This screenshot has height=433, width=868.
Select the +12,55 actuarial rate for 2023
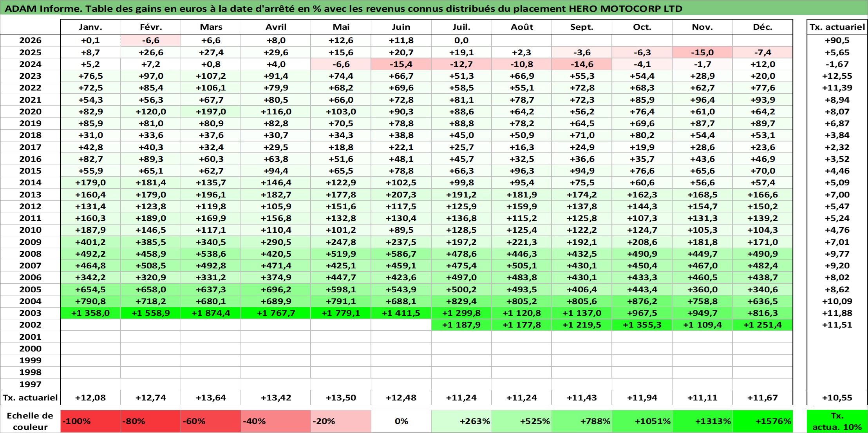[837, 76]
